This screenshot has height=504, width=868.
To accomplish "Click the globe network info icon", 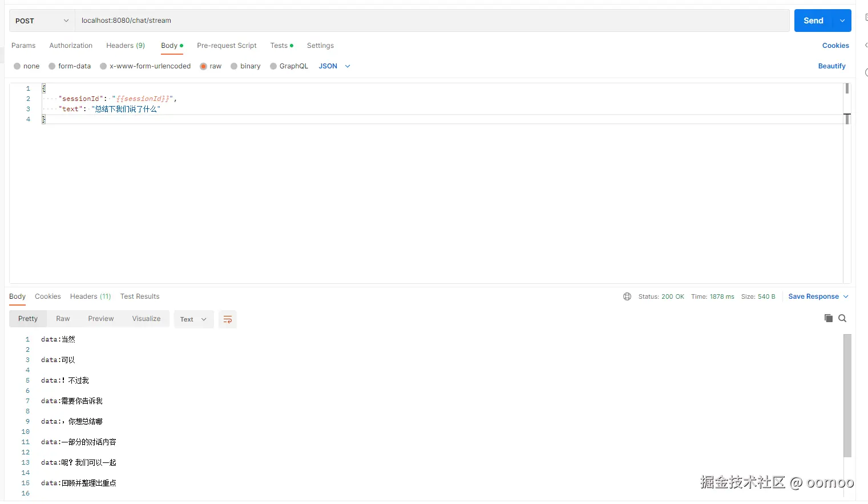I will tap(627, 296).
